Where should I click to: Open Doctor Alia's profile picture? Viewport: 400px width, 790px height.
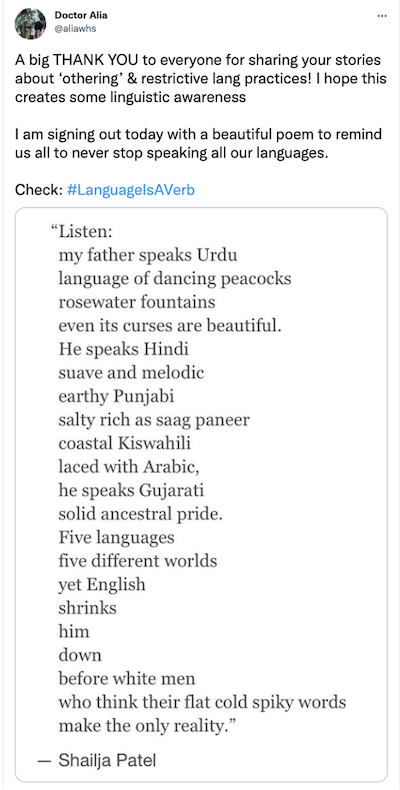[x=30, y=24]
